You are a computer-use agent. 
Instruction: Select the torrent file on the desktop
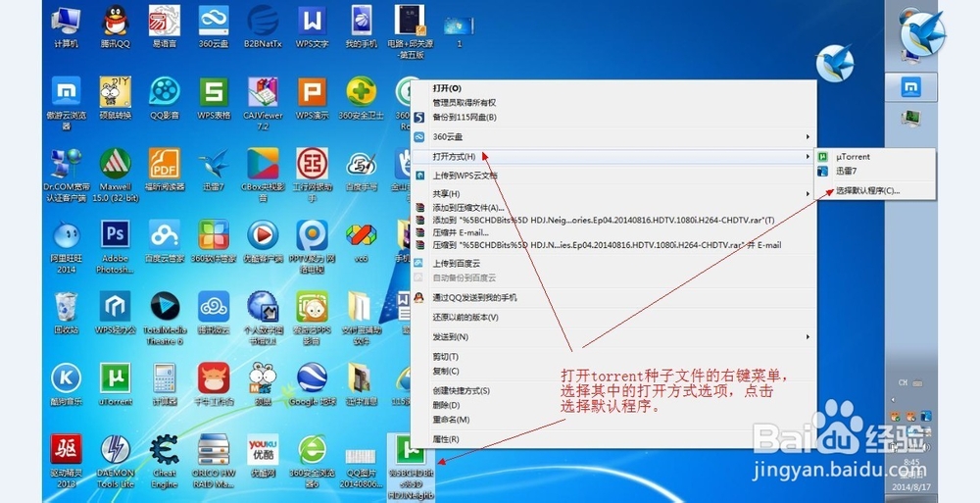410,466
